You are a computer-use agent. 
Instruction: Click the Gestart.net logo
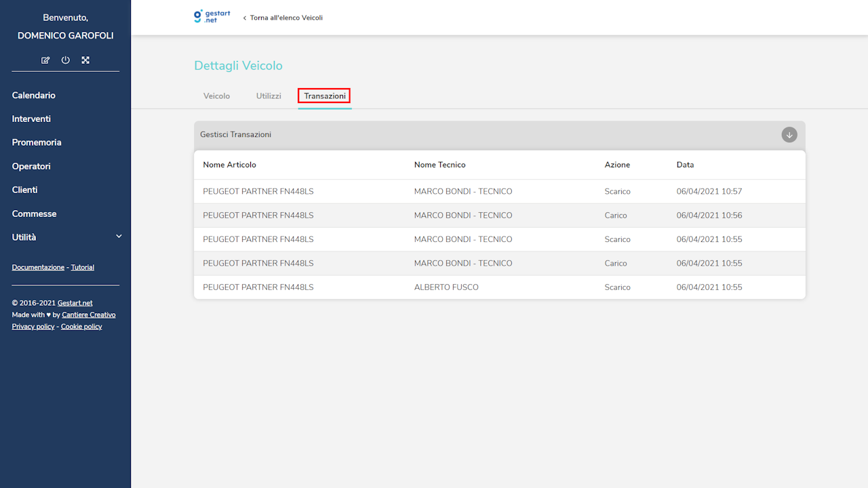coord(212,17)
